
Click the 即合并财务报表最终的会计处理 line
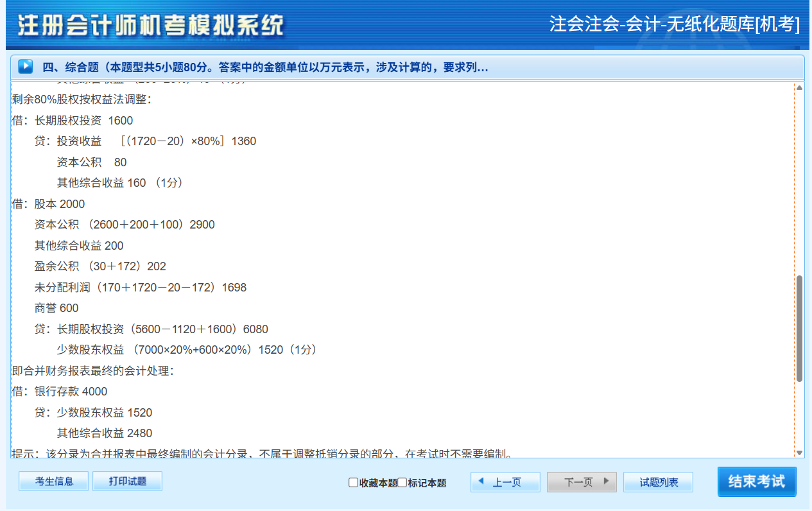click(93, 370)
